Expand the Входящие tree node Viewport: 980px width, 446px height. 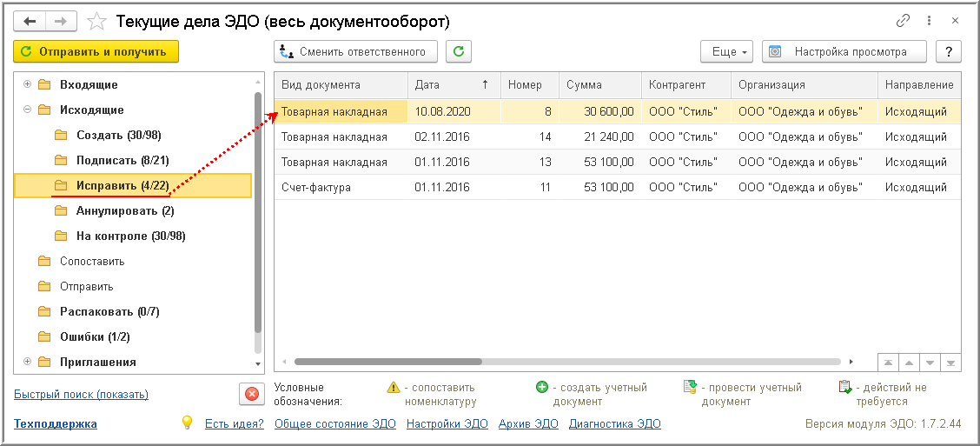tap(28, 84)
